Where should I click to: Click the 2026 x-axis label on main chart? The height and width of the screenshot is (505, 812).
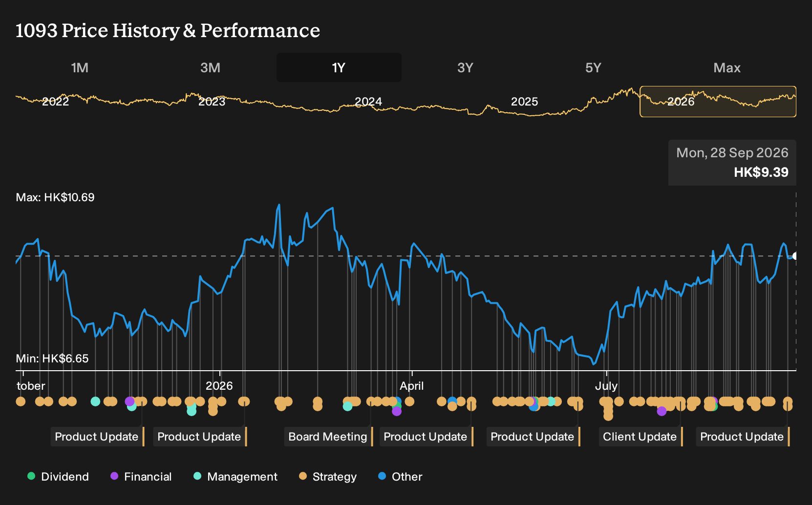[219, 386]
